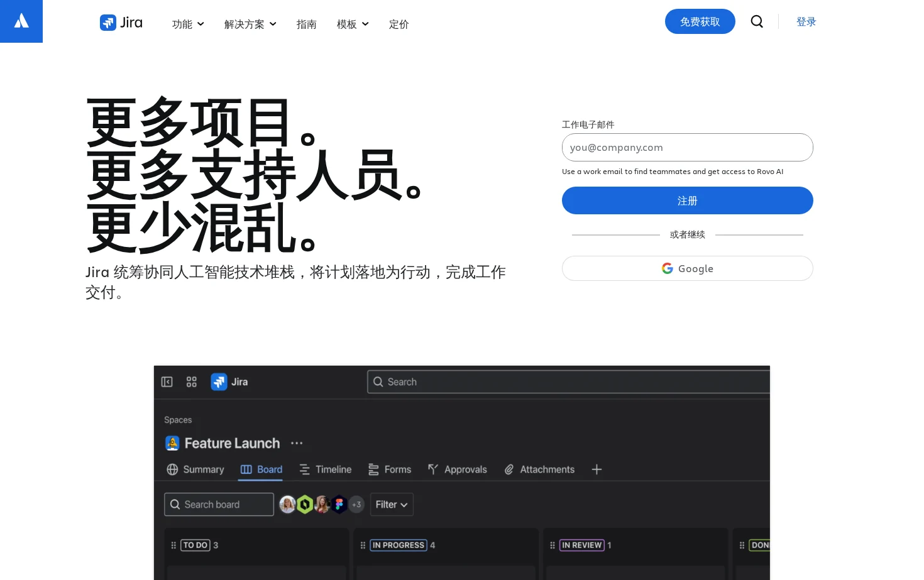924x580 pixels.
Task: Click the Google G logo icon
Action: click(x=668, y=268)
